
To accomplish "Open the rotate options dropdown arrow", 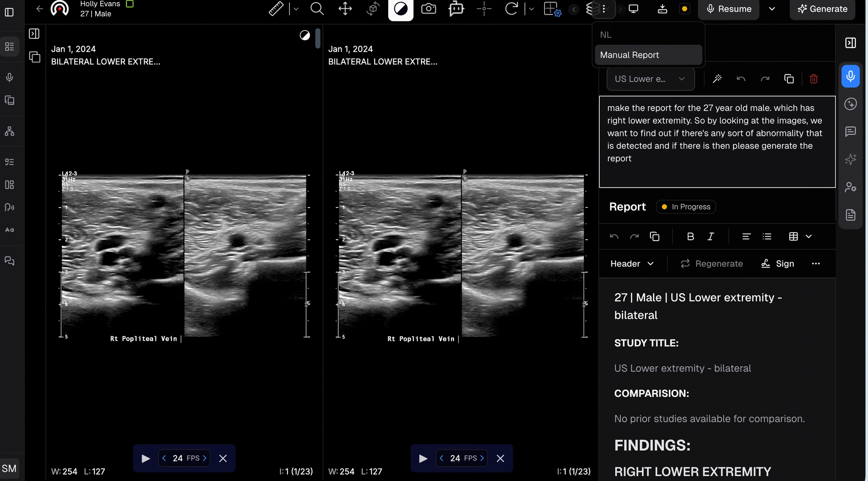I will [x=531, y=9].
